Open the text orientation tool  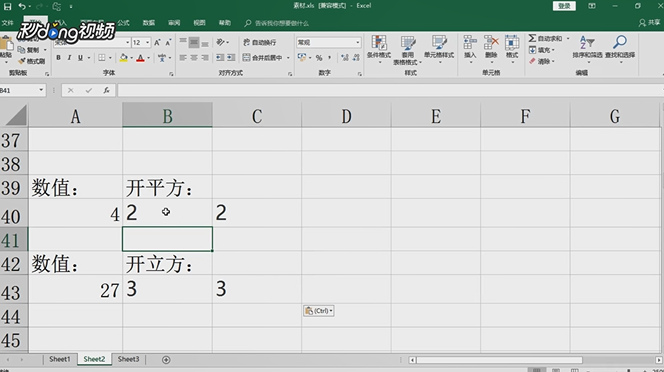pos(220,42)
